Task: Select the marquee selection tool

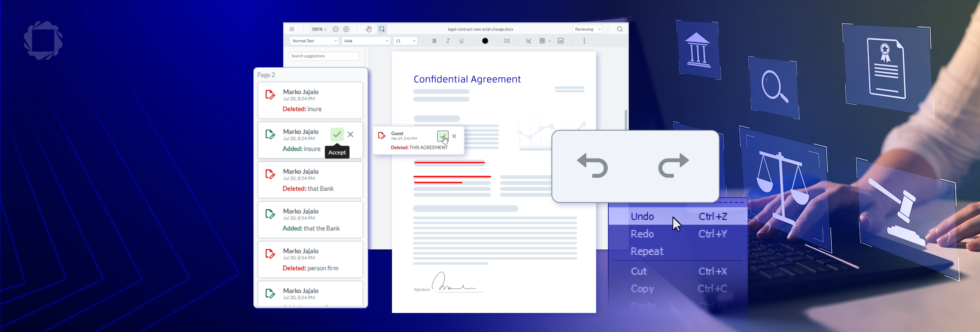Action: point(382,29)
